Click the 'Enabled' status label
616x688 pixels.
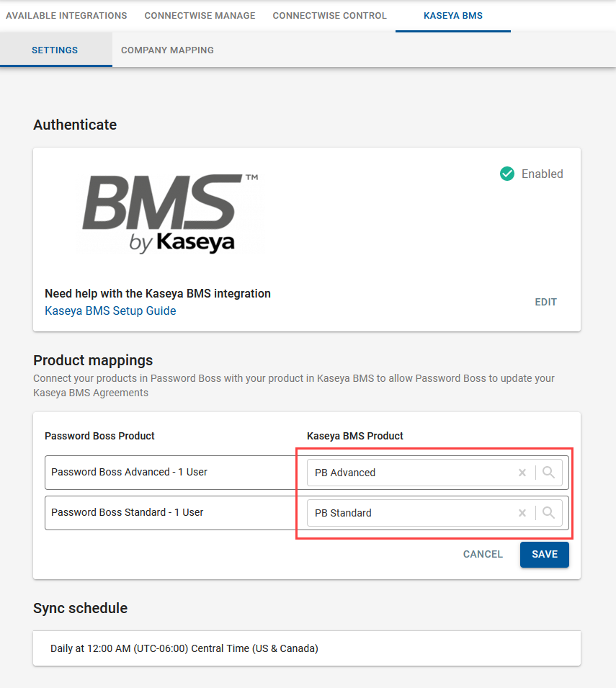(542, 174)
